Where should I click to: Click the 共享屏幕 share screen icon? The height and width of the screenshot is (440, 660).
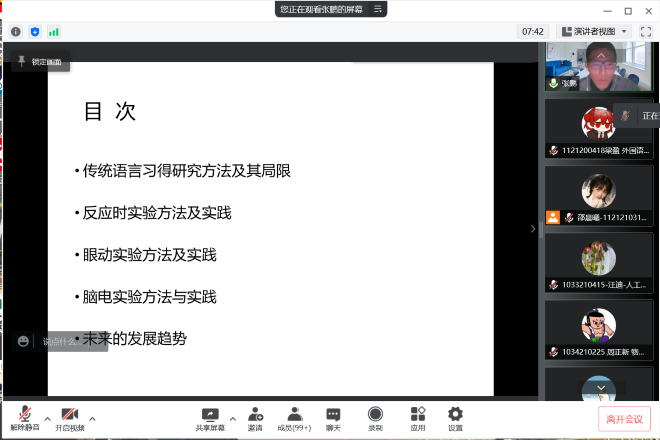click(210, 417)
